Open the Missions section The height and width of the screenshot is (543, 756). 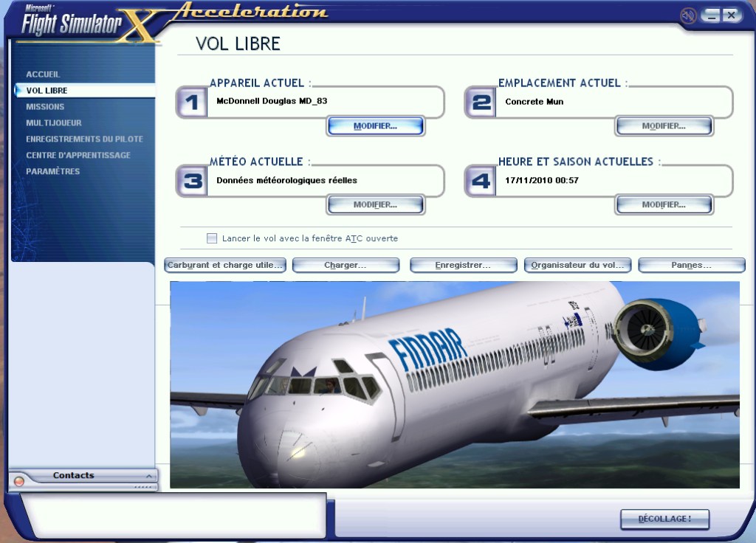point(45,106)
